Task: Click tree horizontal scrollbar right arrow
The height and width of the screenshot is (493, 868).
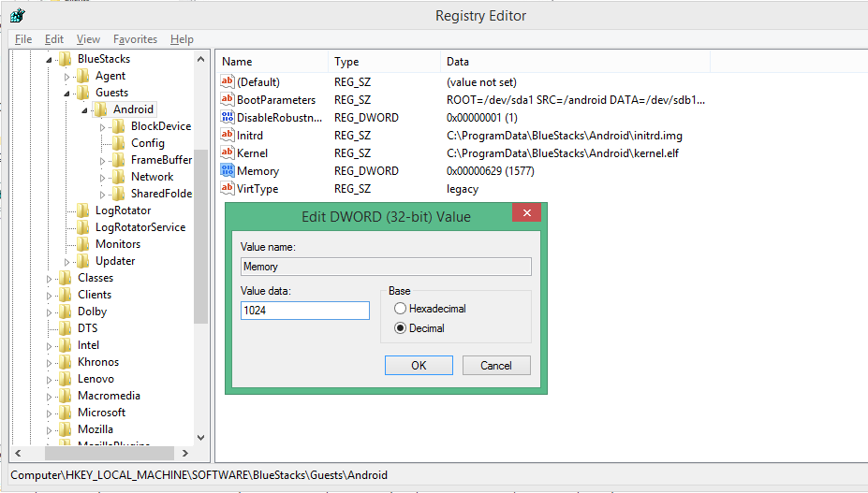Action: point(184,453)
